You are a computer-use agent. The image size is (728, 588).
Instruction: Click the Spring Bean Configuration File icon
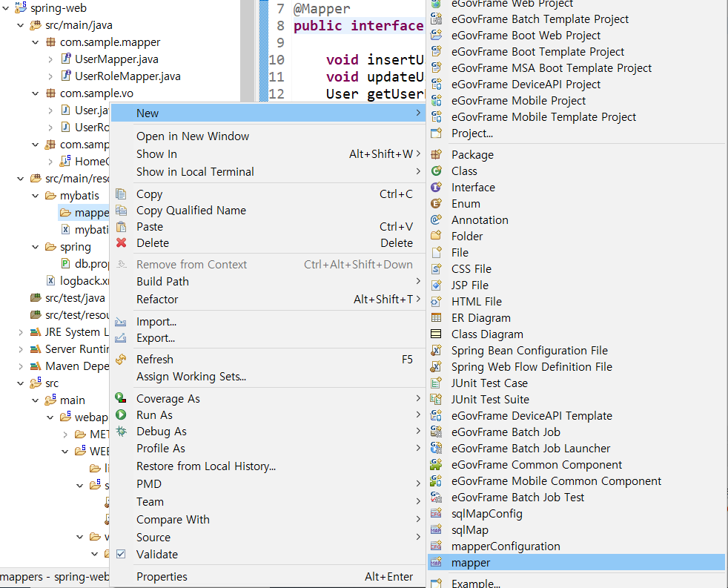point(436,350)
